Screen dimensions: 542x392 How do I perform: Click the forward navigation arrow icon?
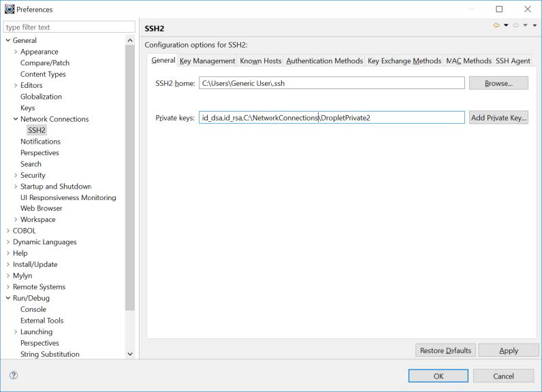click(x=515, y=25)
